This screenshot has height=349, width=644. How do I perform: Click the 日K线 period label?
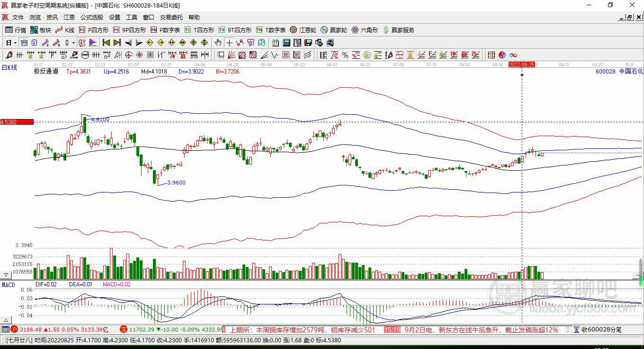coord(9,67)
